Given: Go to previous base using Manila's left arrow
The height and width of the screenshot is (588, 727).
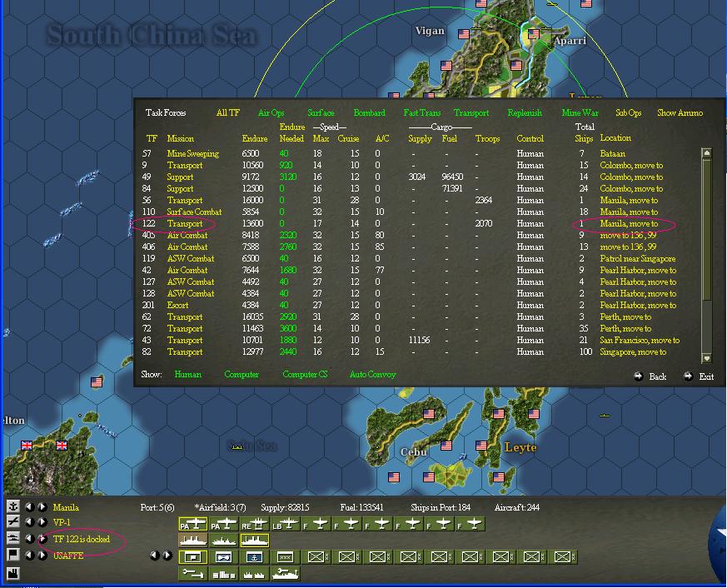Looking at the screenshot, I should (30, 507).
